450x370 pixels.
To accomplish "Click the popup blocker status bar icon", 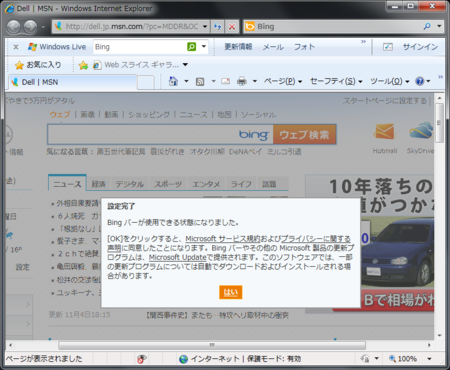I will 142,359.
